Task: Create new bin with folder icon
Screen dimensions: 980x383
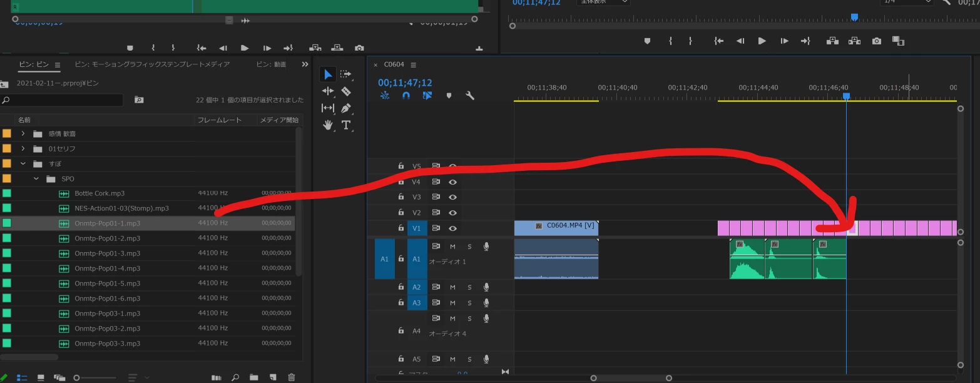Action: [x=254, y=377]
